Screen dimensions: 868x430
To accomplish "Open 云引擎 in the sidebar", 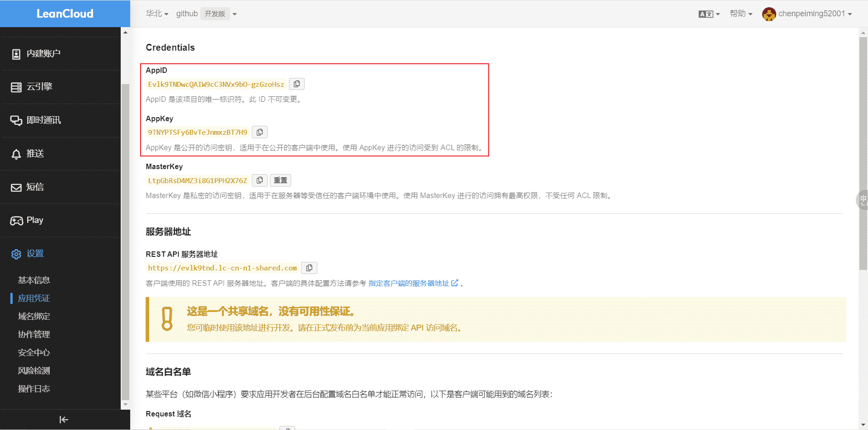I will [60, 87].
